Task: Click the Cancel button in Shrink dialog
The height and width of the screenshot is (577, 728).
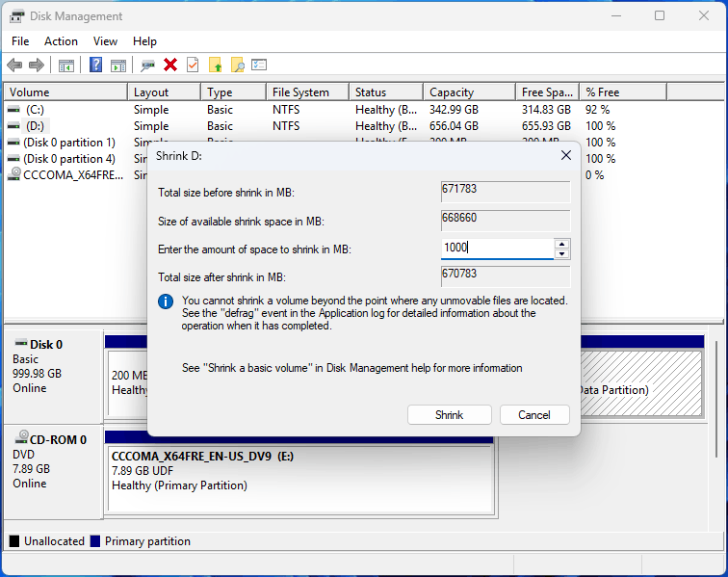Action: 534,415
